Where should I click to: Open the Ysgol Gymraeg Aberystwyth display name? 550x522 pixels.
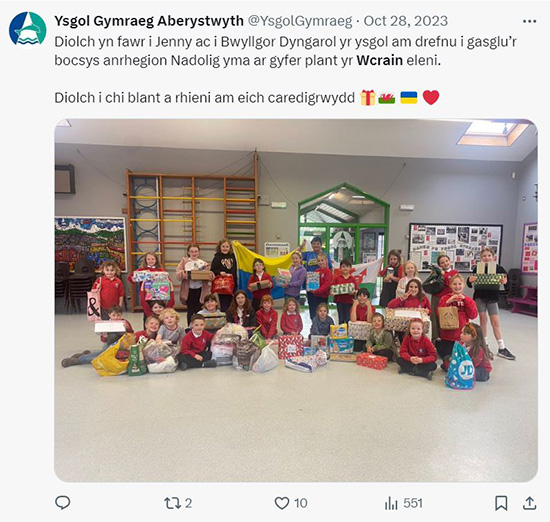(149, 21)
